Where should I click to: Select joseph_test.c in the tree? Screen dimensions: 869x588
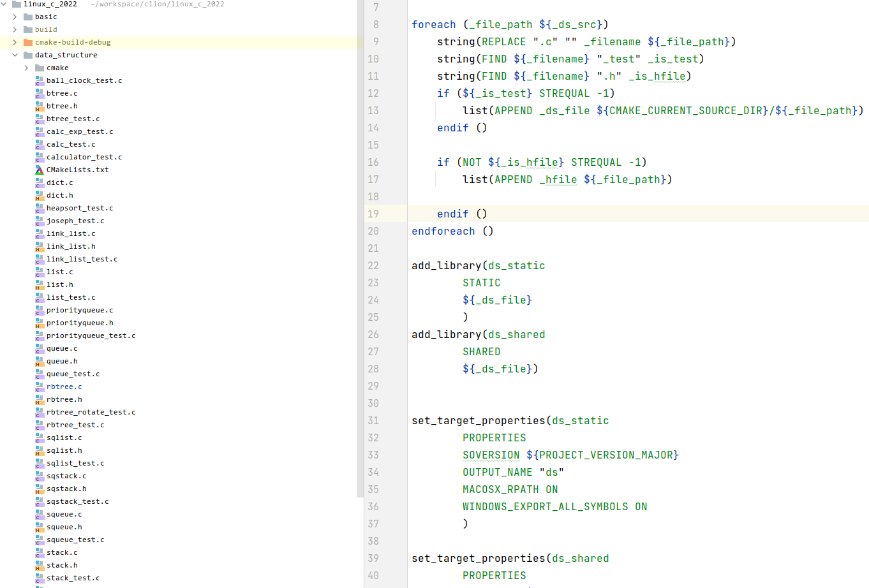pos(75,221)
